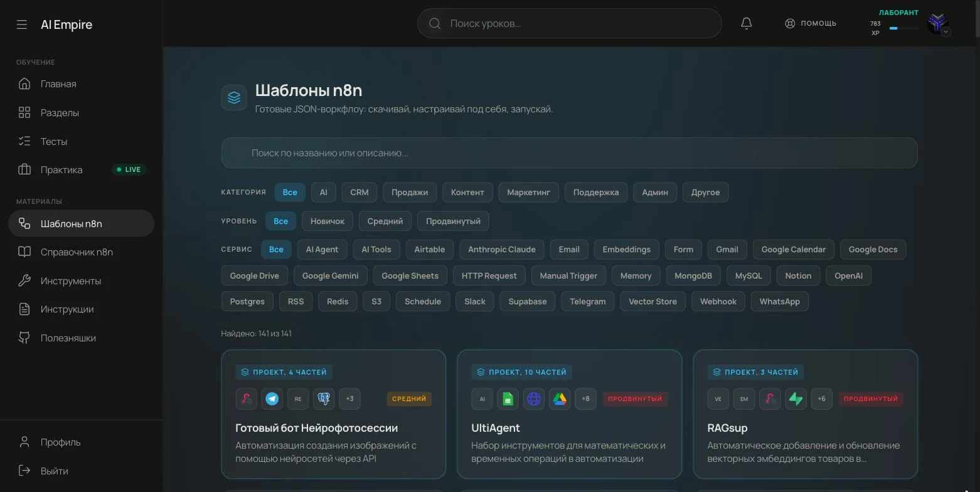This screenshot has width=980, height=492.
Task: Click the stacked layers icon beside title
Action: pyautogui.click(x=234, y=98)
